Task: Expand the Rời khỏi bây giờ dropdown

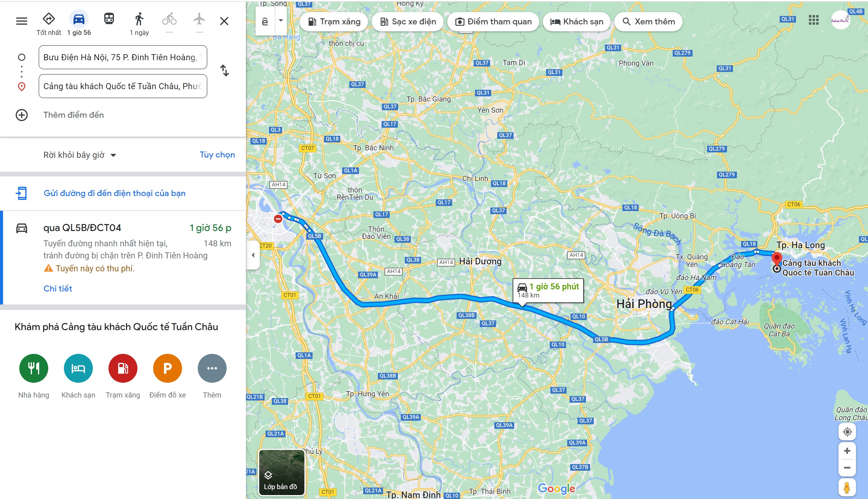Action: click(x=80, y=155)
